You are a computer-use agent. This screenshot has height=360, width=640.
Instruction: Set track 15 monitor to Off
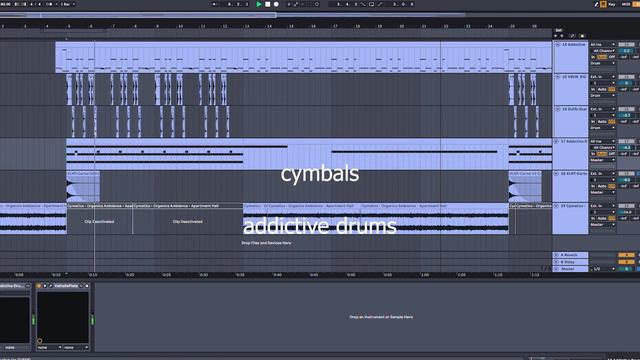[x=612, y=89]
